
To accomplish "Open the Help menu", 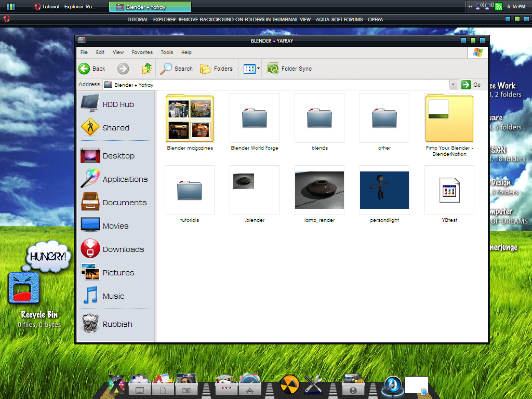I will tap(187, 52).
